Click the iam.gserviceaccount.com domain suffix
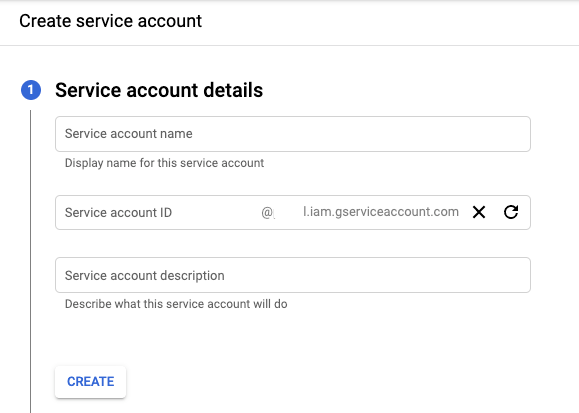The height and width of the screenshot is (413, 579). [x=381, y=212]
